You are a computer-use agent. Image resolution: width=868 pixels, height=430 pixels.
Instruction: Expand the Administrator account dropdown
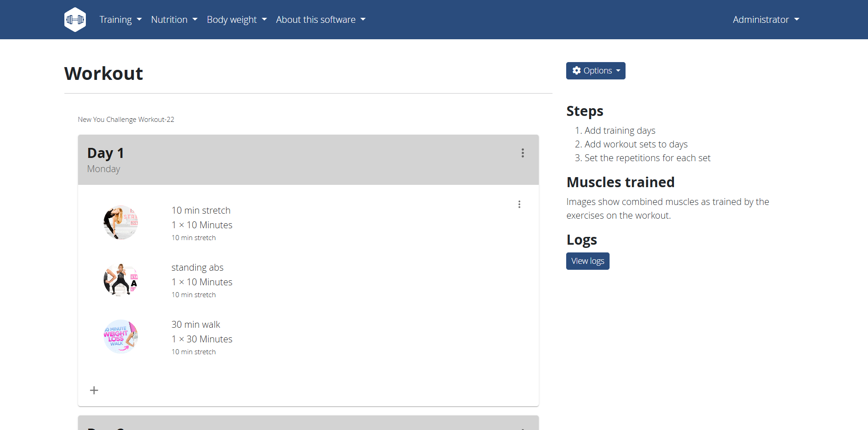coord(766,20)
